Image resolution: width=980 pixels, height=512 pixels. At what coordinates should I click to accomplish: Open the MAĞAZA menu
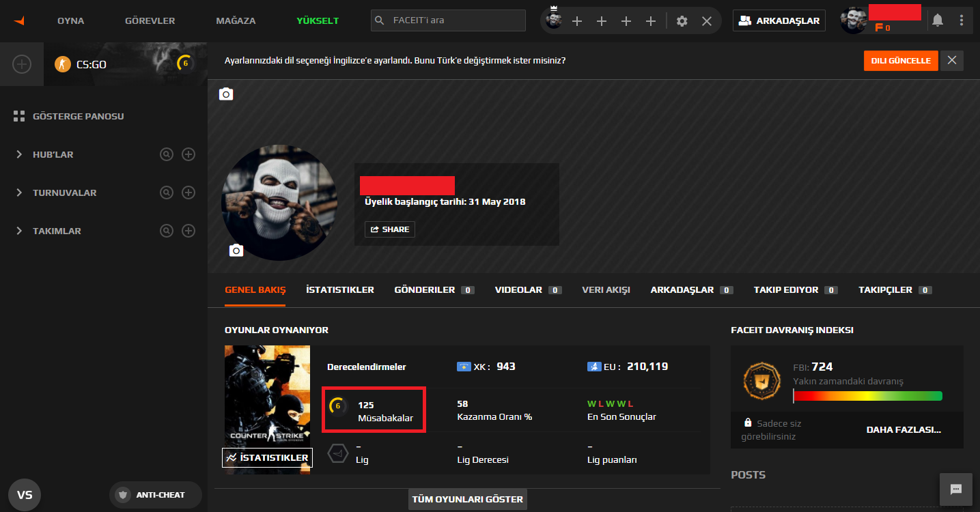click(236, 20)
